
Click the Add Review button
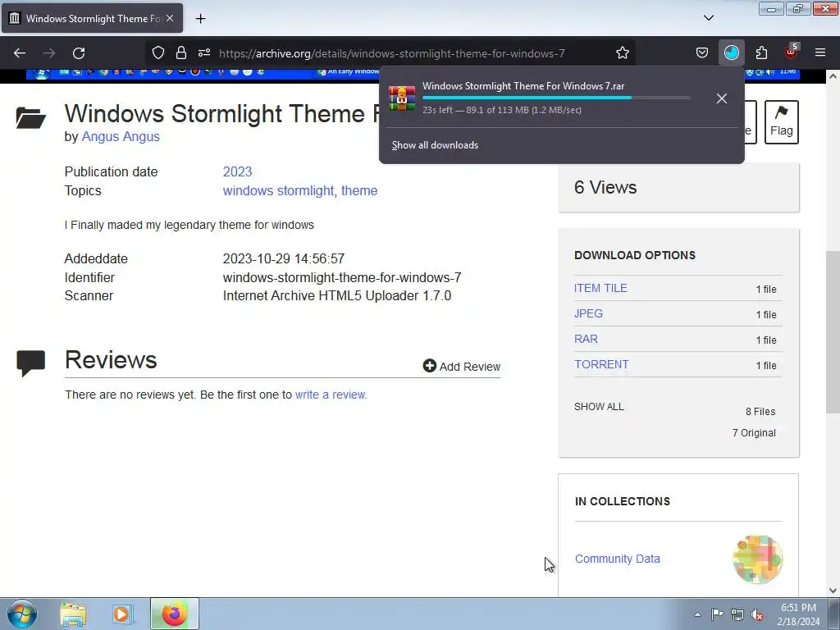pyautogui.click(x=462, y=367)
